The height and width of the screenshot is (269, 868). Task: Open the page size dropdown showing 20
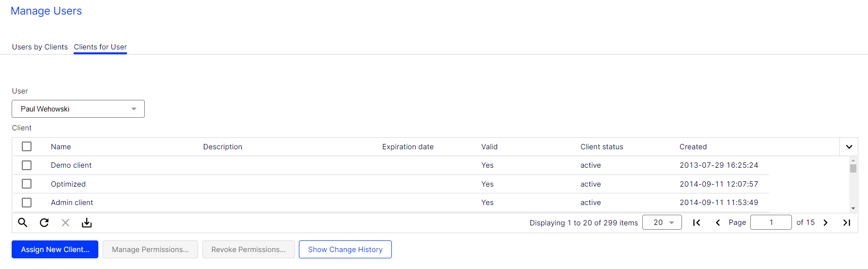pos(662,222)
